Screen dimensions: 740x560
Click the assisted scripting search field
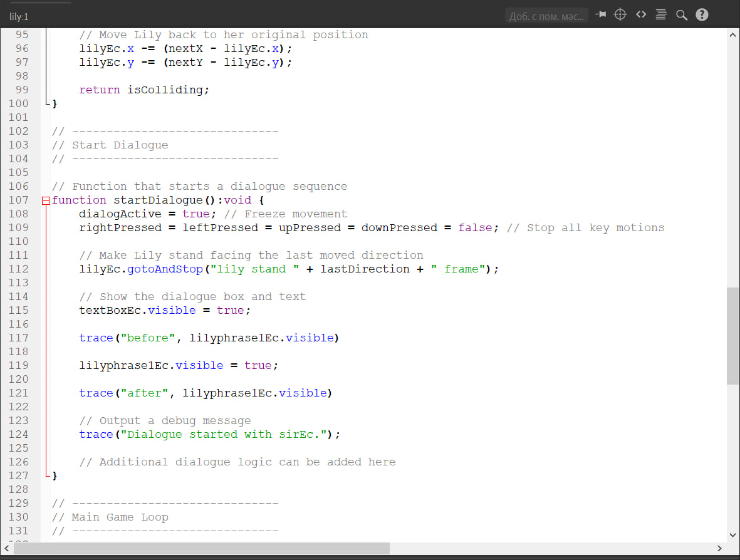[x=546, y=16]
